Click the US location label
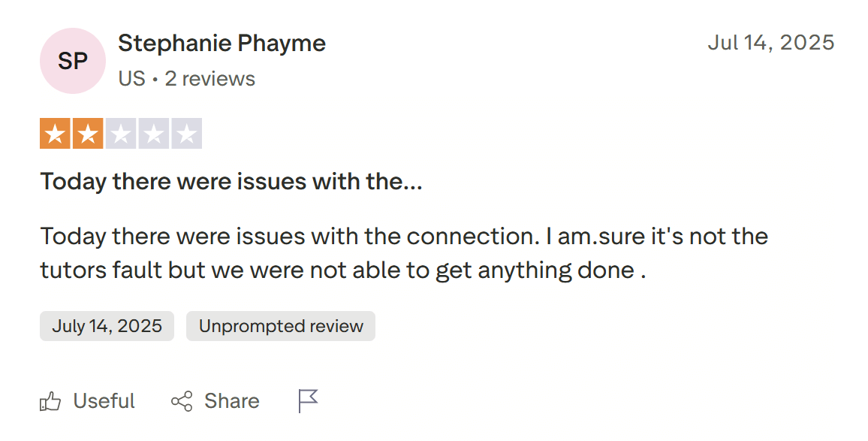Image resolution: width=868 pixels, height=441 pixels. tap(133, 78)
